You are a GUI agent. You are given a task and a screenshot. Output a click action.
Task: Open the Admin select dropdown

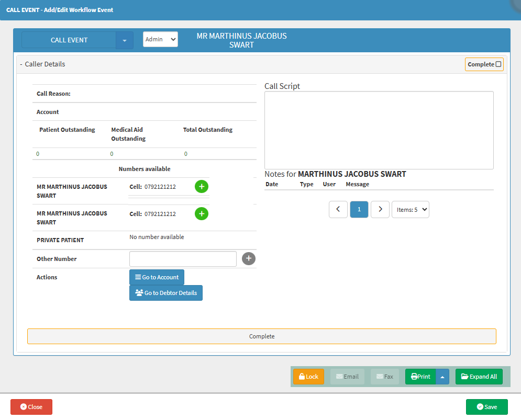[x=160, y=39]
